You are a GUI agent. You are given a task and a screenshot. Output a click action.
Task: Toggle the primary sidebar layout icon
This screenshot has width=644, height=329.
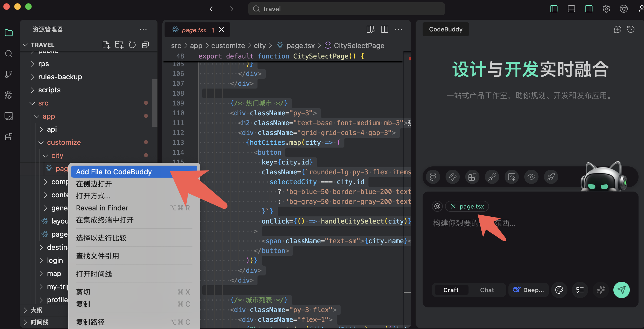tap(554, 9)
